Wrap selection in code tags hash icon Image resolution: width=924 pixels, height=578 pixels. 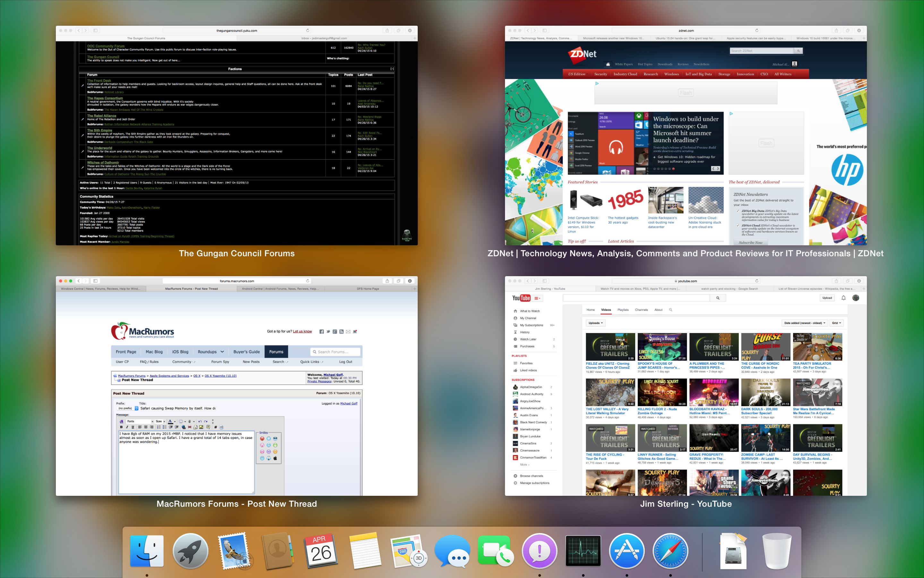[216, 427]
